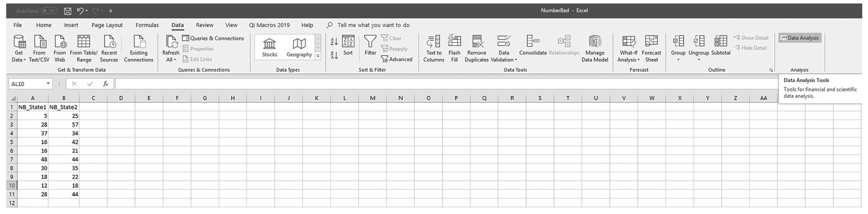The image size is (868, 214).
Task: Expand the Name Box dropdown arrow
Action: (48, 84)
